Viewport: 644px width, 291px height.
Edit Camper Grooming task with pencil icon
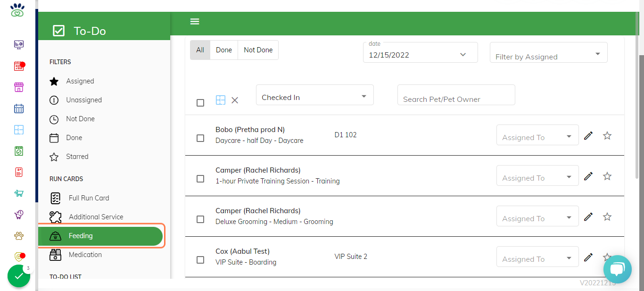tap(588, 217)
